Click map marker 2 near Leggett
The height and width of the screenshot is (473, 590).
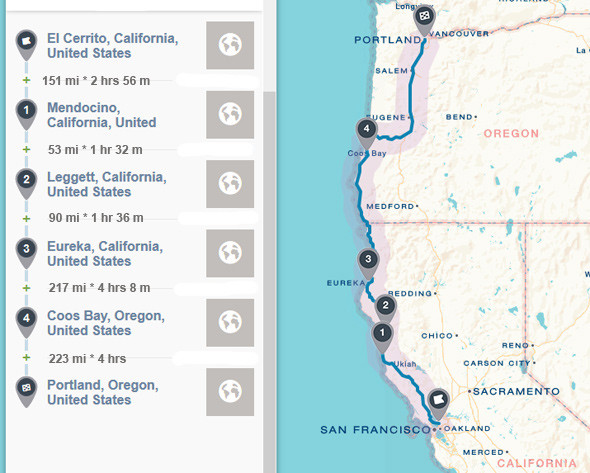point(385,309)
